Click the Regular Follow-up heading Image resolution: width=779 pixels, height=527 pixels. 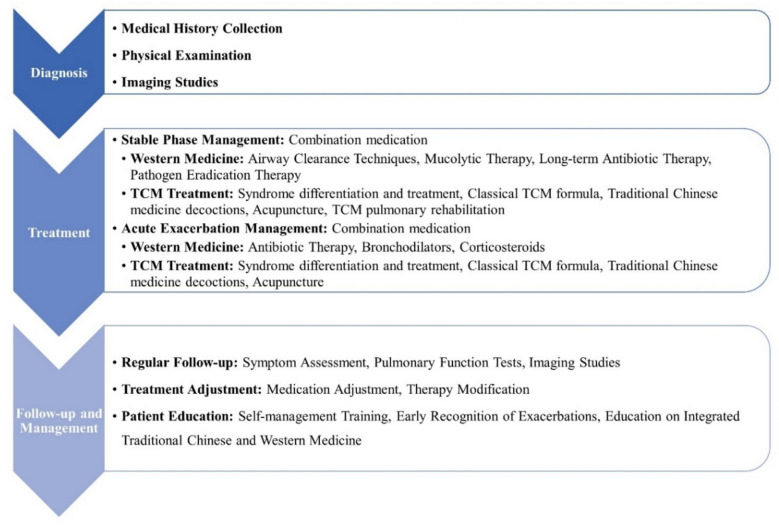pos(180,362)
